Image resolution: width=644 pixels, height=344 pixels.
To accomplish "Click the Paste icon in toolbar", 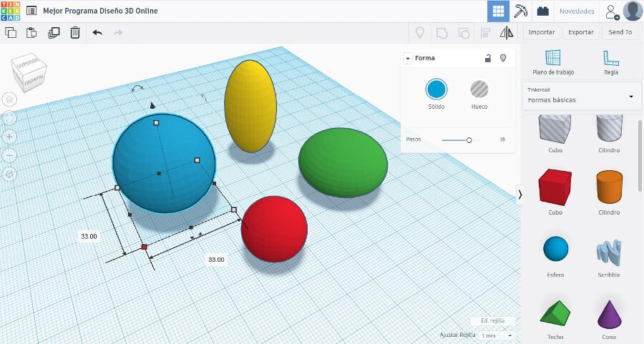I will click(31, 32).
